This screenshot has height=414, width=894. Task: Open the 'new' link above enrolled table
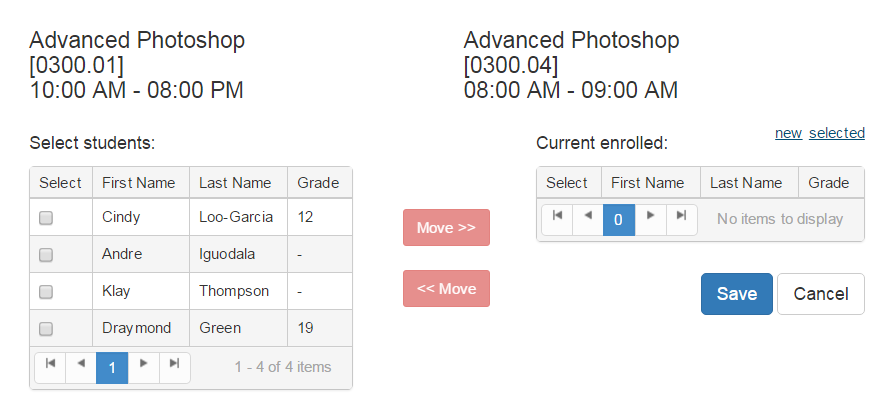click(788, 133)
